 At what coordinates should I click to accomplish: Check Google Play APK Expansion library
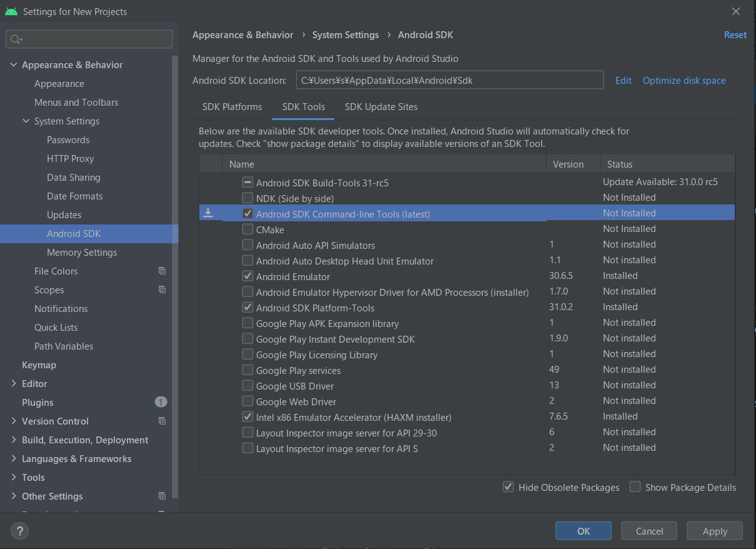(248, 323)
